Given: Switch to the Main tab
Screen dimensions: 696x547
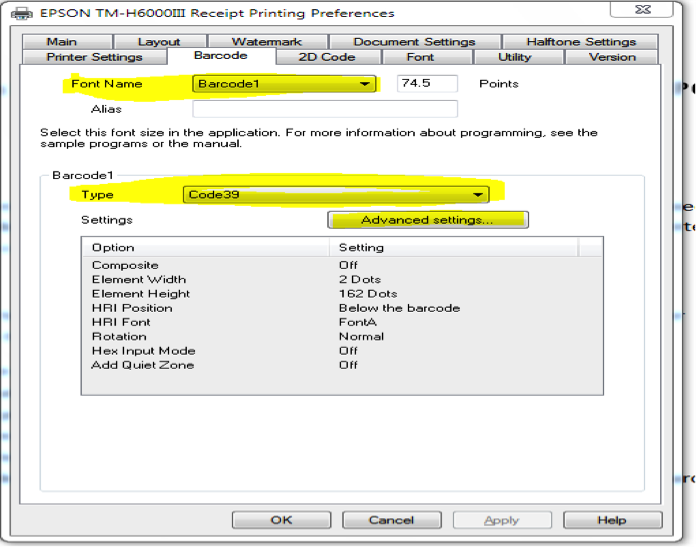Looking at the screenshot, I should click(67, 42).
